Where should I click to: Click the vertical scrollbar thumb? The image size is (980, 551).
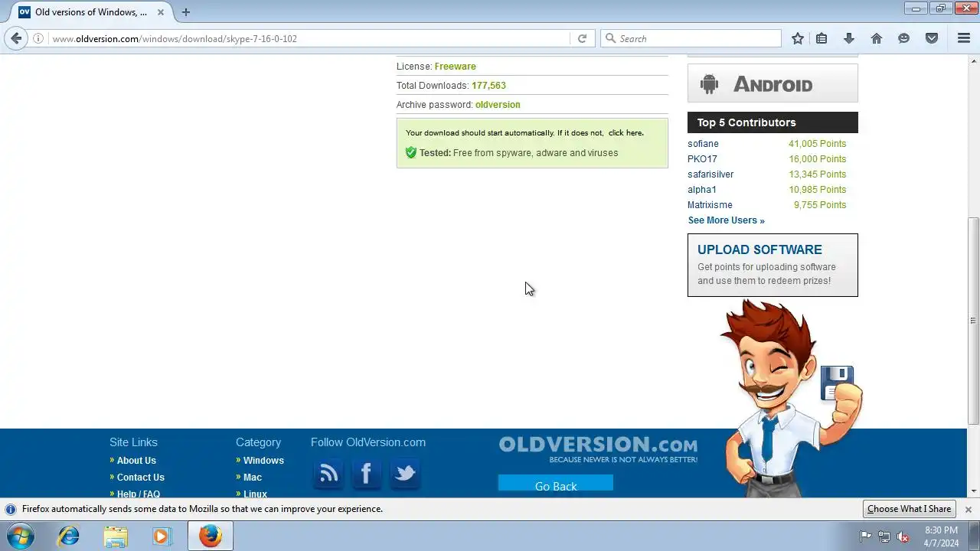click(x=973, y=320)
